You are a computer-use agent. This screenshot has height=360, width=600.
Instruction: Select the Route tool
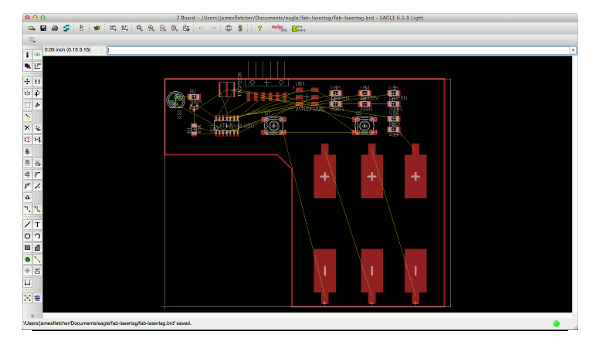pos(27,209)
